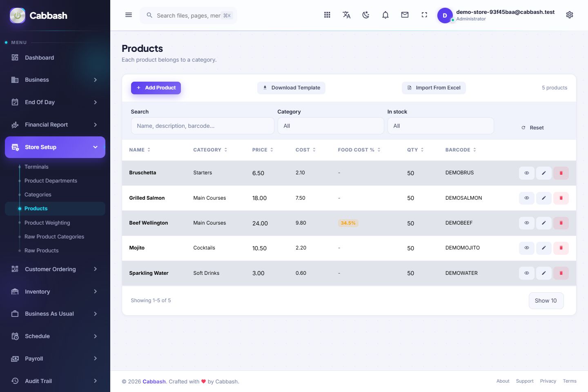Viewport: 588px width, 392px height.
Task: Click Import From Excel button
Action: point(434,88)
